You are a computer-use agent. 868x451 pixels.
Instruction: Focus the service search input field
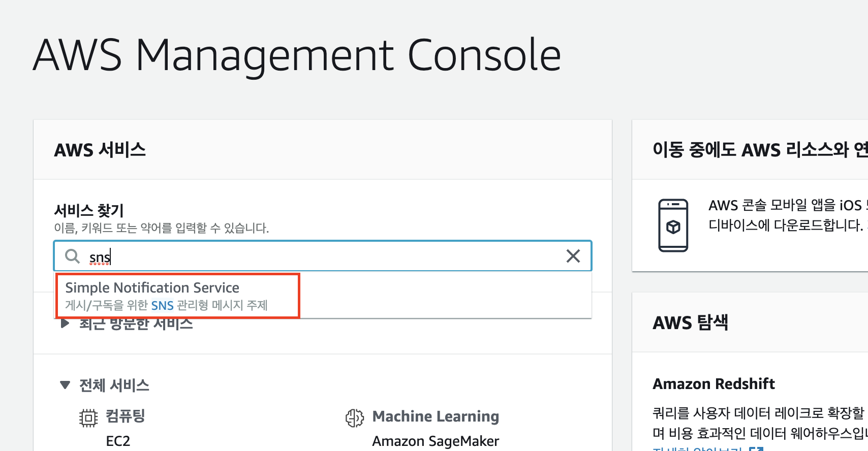[323, 256]
